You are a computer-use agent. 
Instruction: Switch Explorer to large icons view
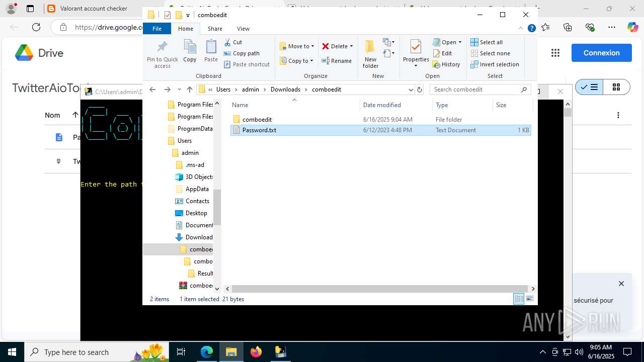(529, 299)
